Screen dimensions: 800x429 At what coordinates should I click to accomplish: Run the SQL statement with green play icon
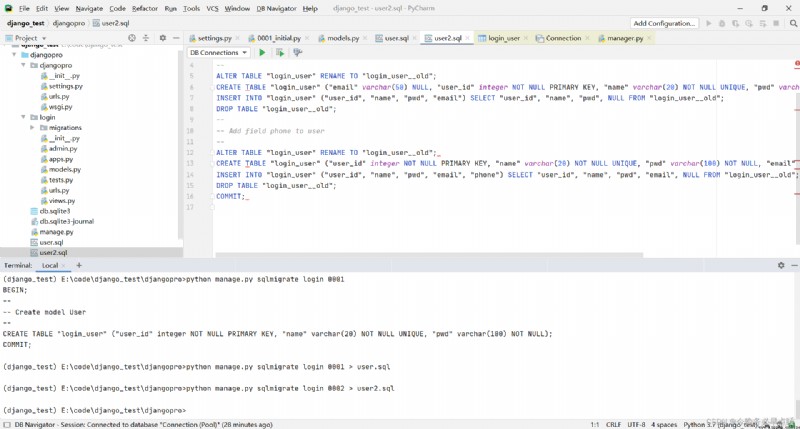[262, 53]
